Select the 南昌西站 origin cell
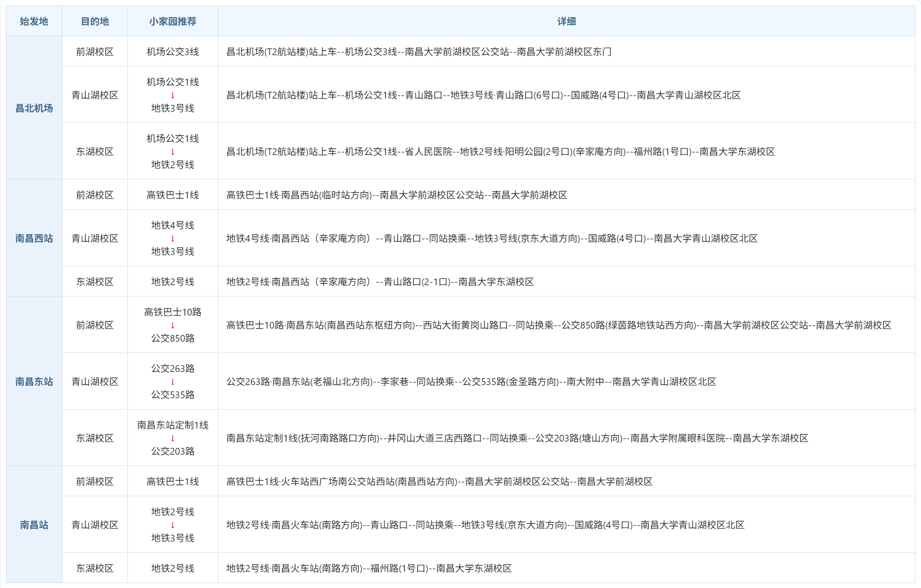Image resolution: width=921 pixels, height=588 pixels. point(33,238)
